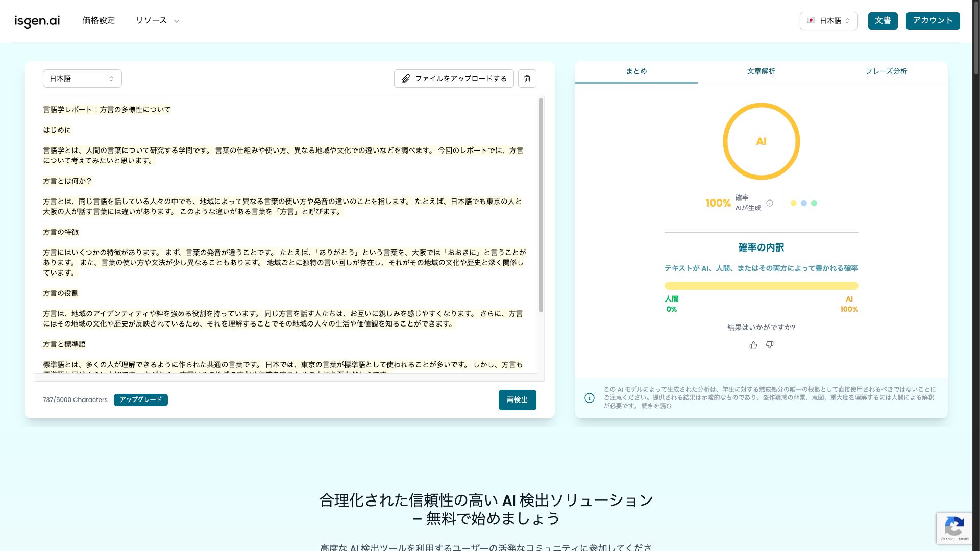
Task: Click into the text area at はじめに
Action: click(x=57, y=130)
